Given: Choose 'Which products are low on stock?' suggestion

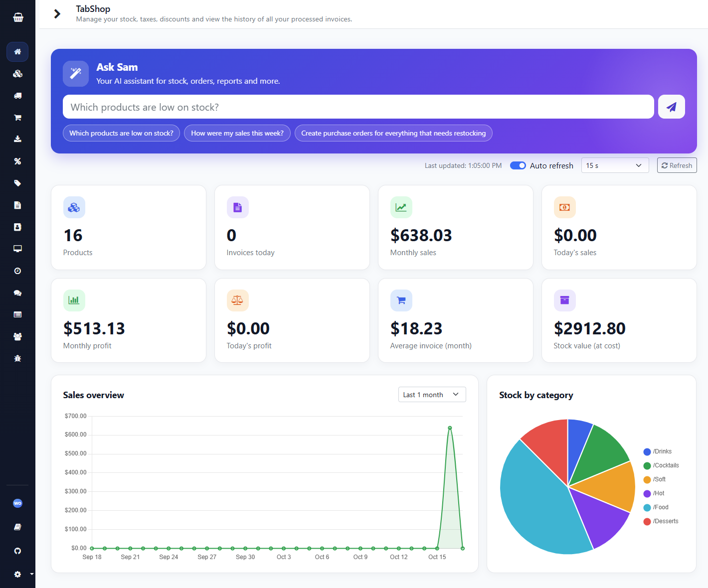Looking at the screenshot, I should pyautogui.click(x=121, y=133).
